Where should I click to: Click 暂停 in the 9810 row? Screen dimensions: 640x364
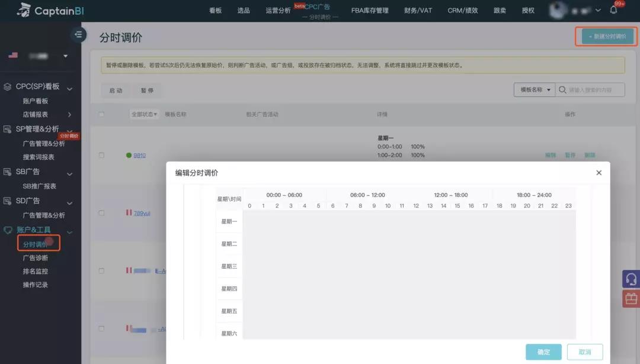pos(570,155)
